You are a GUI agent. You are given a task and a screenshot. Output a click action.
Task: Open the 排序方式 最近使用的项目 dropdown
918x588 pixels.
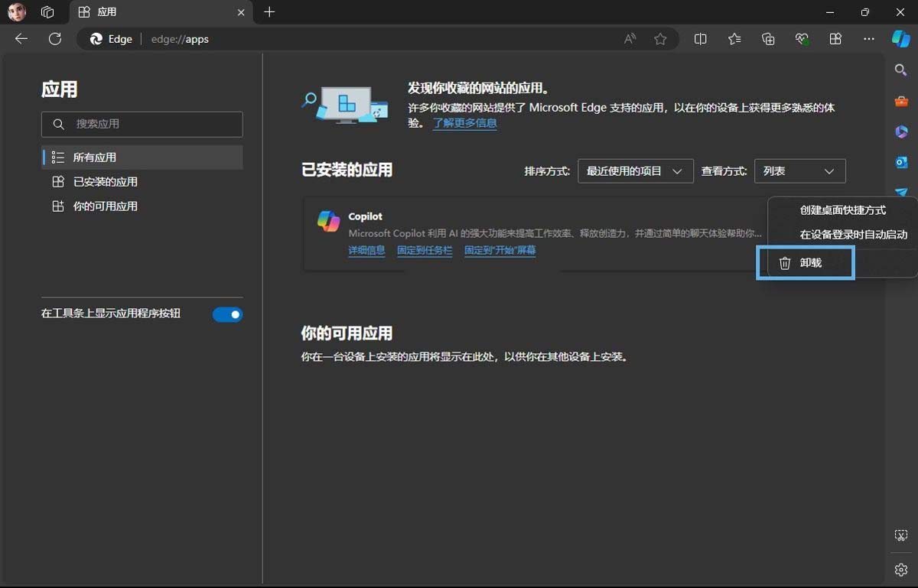click(635, 171)
